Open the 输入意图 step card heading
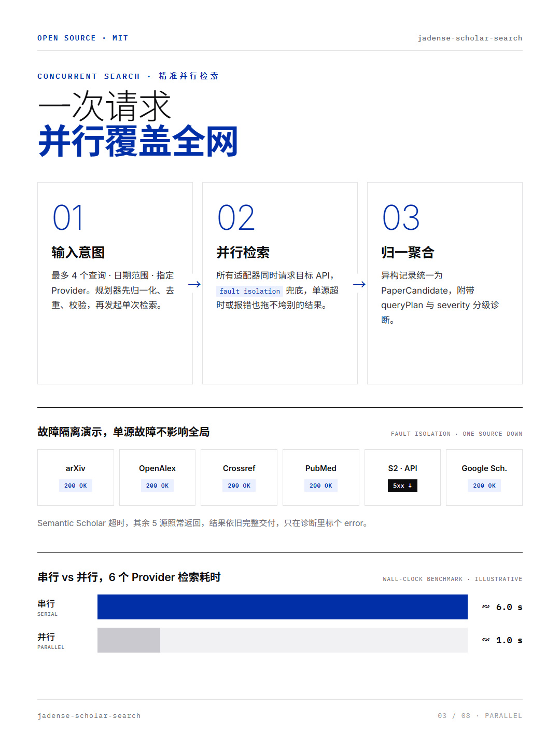 [78, 253]
